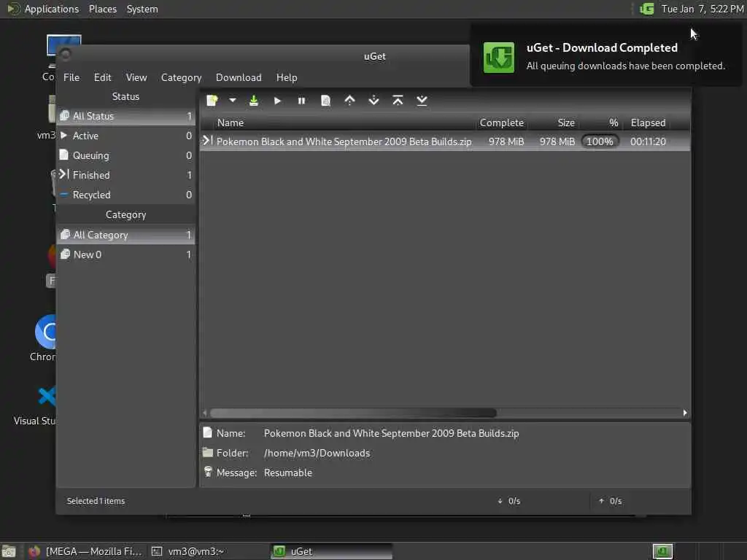Screen dimensions: 747x560
Task: Open the View menu
Action: pos(136,77)
